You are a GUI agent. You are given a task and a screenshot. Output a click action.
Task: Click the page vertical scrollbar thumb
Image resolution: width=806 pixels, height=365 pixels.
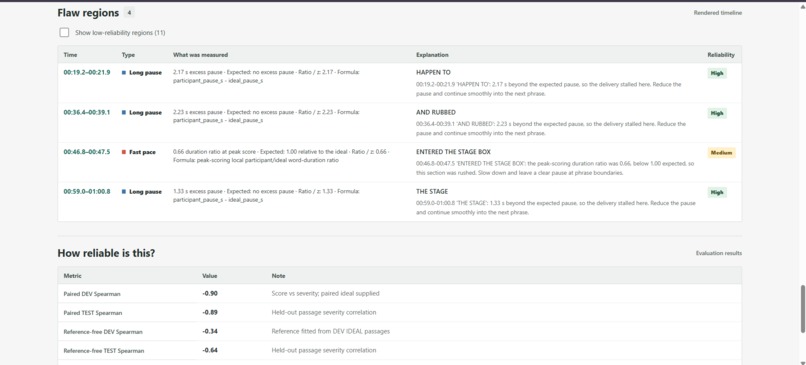pyautogui.click(x=802, y=309)
